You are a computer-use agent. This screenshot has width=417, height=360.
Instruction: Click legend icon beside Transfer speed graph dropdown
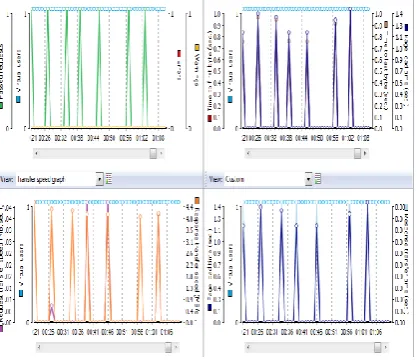tap(109, 179)
